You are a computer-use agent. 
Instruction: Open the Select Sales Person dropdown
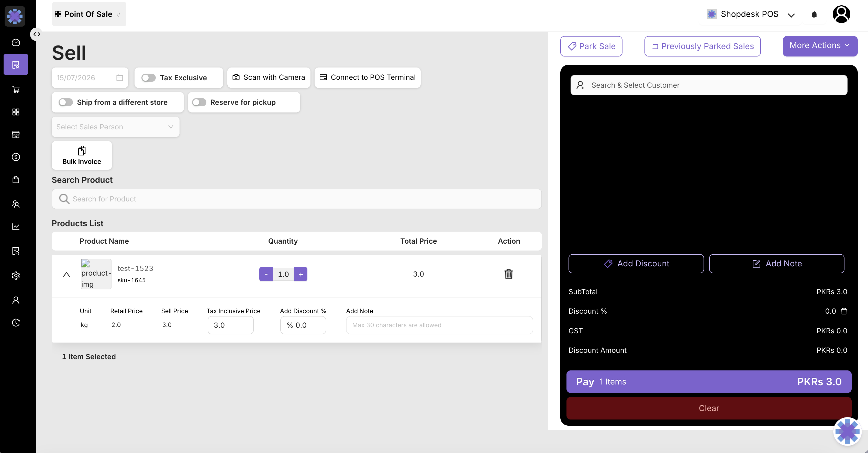(x=116, y=127)
